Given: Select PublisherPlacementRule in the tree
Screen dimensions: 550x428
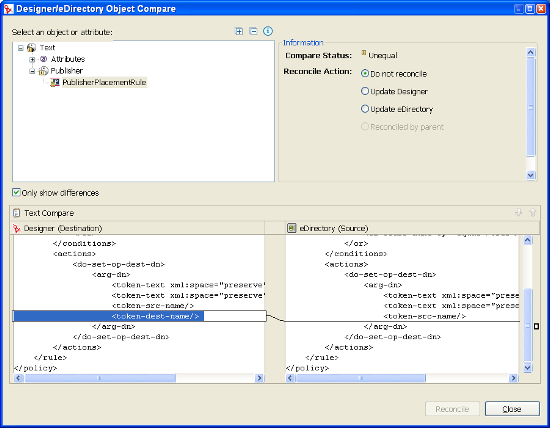Looking at the screenshot, I should coord(104,82).
